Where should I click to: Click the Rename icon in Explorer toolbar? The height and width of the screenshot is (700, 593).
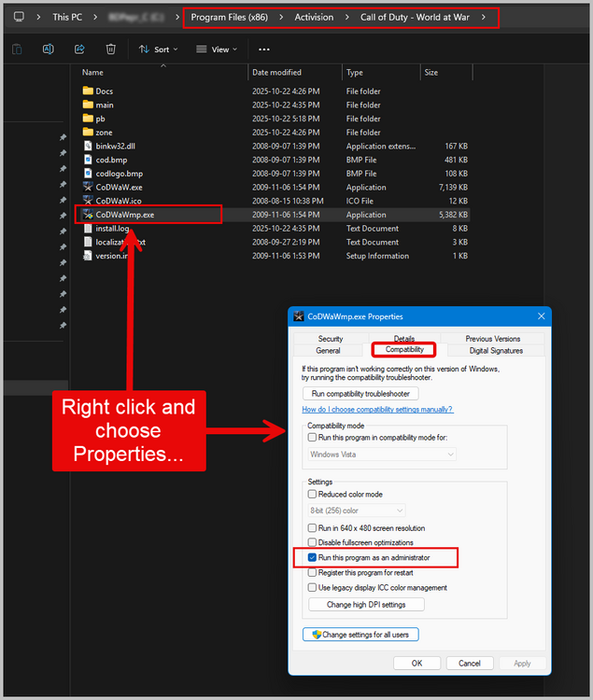(x=48, y=49)
